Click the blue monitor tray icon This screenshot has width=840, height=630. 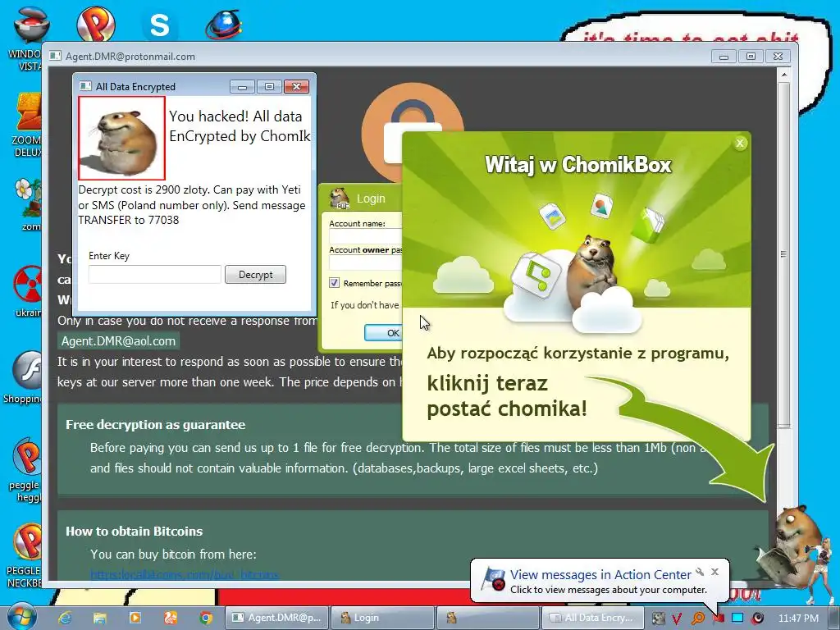737,619
